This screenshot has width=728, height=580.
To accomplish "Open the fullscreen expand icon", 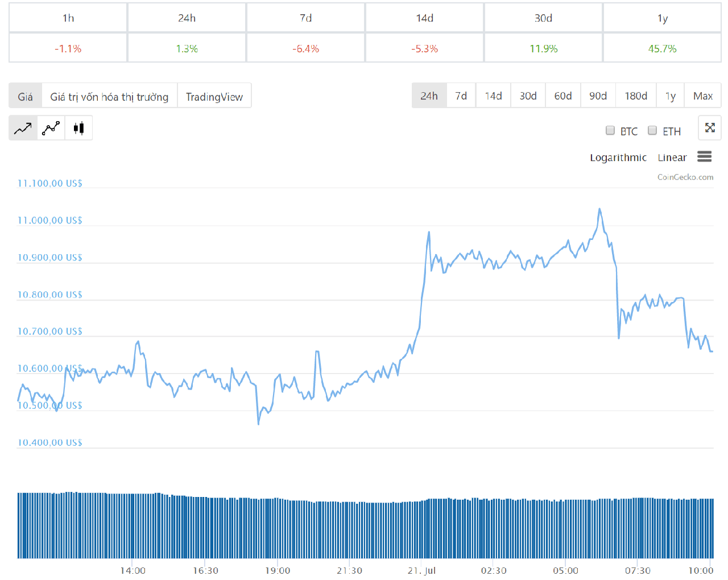I will (710, 127).
